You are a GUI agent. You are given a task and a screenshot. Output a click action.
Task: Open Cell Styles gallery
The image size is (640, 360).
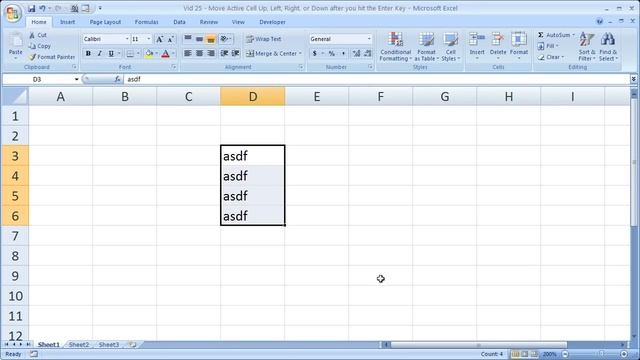[x=451, y=47]
